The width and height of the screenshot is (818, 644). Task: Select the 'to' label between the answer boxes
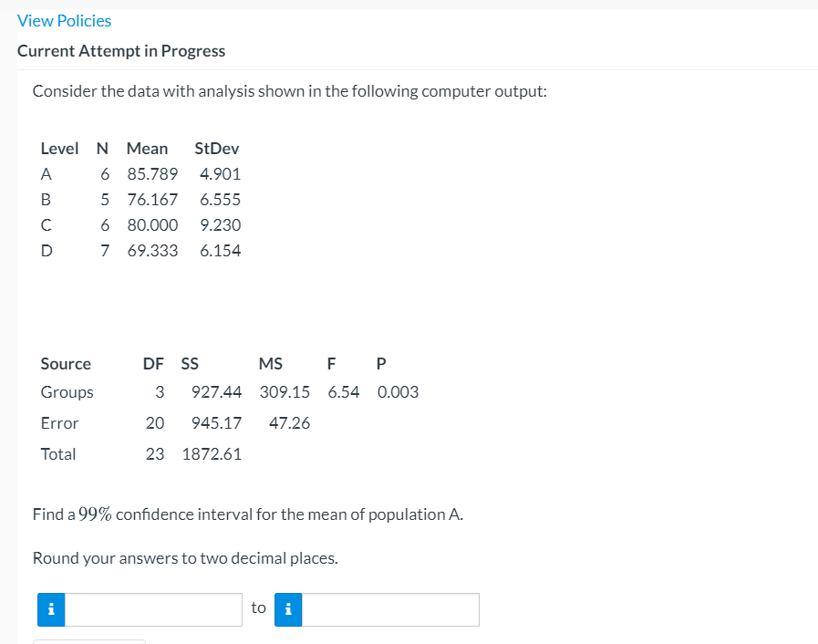[258, 608]
